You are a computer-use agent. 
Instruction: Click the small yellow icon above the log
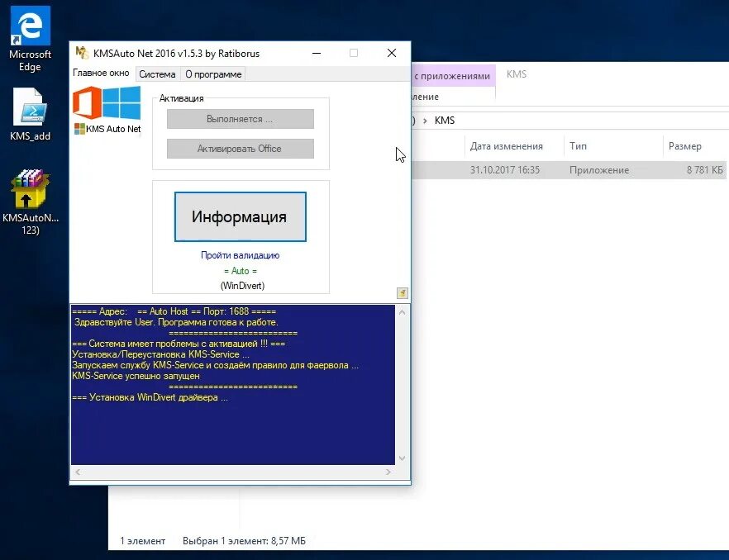coord(403,292)
